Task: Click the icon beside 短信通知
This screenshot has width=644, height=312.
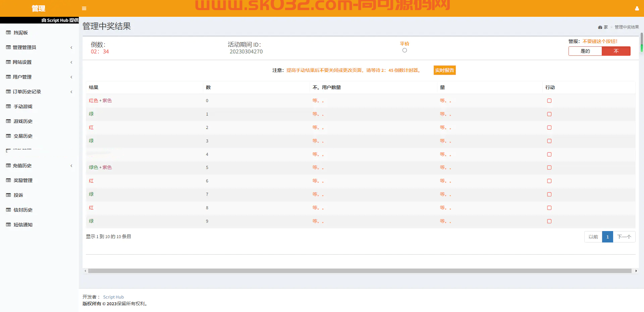Action: 8,225
